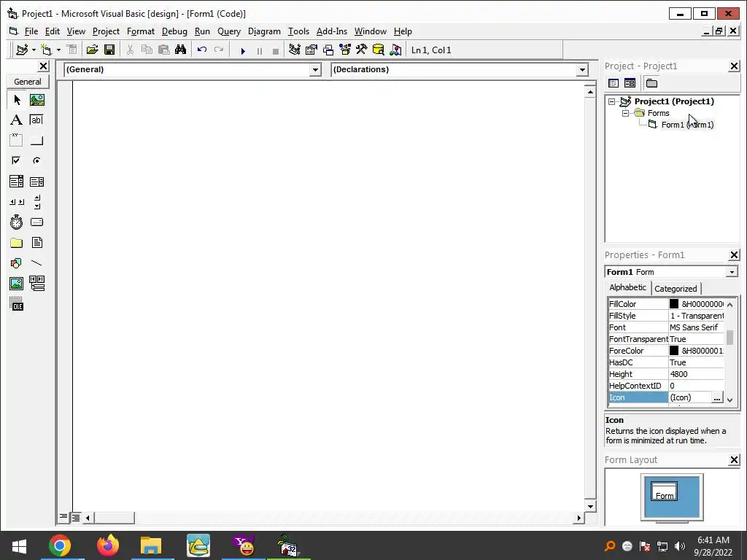The width and height of the screenshot is (747, 560).
Task: Toggle Folders in the Project Explorer
Action: [x=651, y=83]
